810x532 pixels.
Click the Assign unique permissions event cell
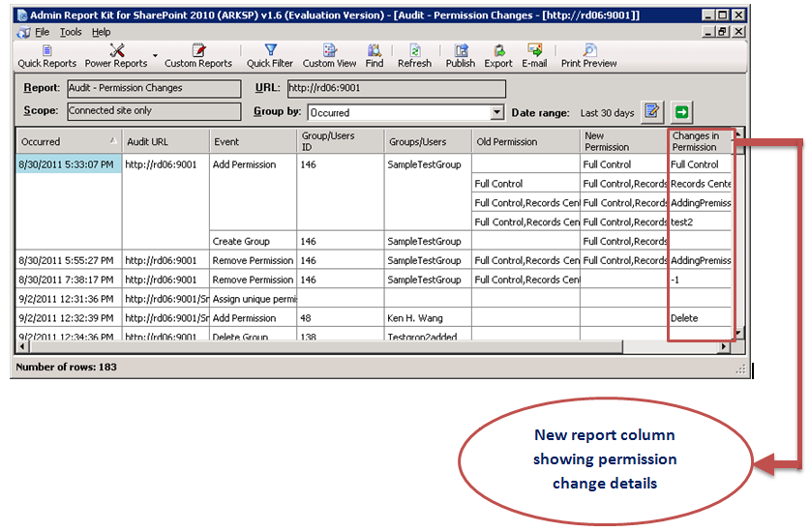[254, 299]
